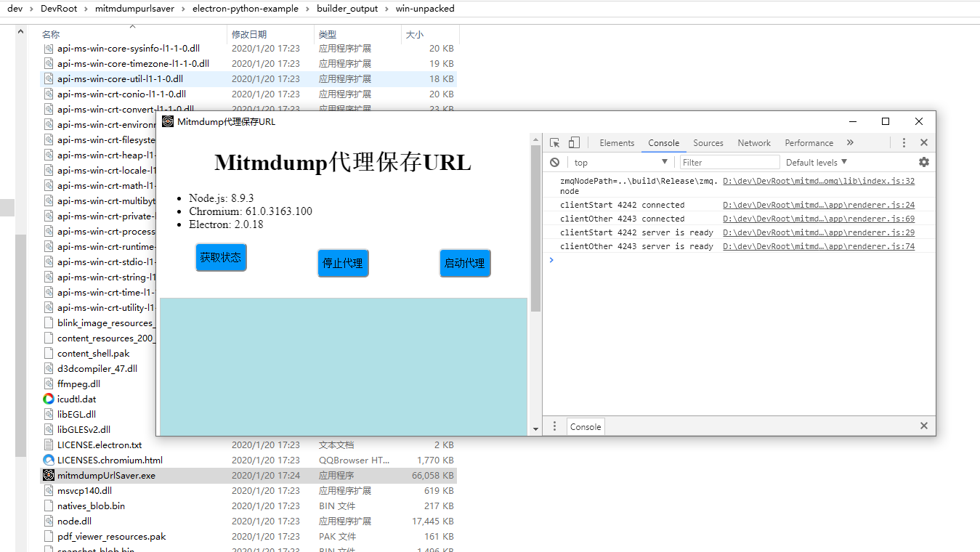Open console settings via the gear icon
Screen dimensions: 980x552
tap(924, 162)
